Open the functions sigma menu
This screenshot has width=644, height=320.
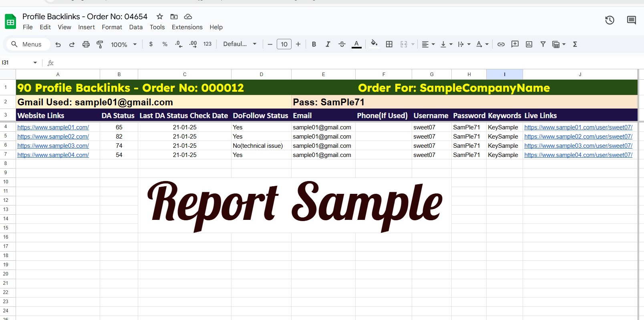(x=575, y=44)
